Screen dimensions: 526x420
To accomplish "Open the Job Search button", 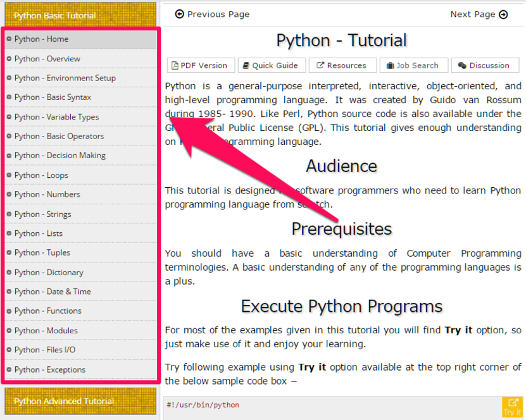I will [413, 65].
